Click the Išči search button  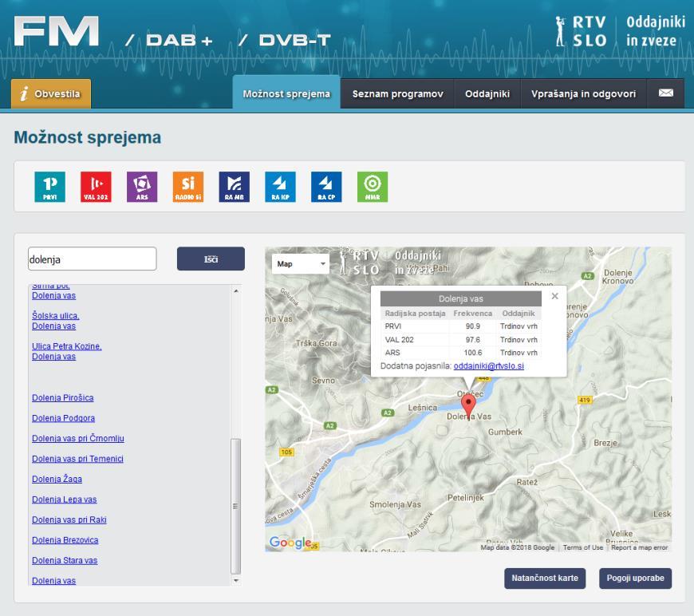click(211, 259)
